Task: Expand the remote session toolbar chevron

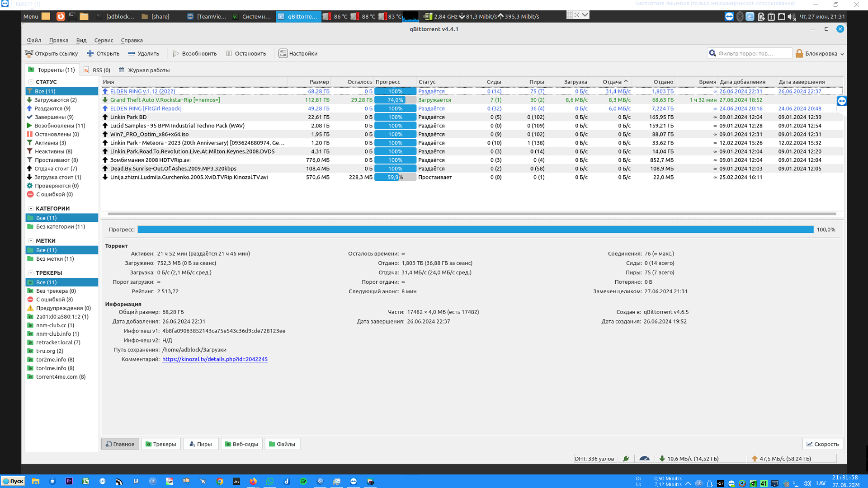Action: (x=585, y=15)
